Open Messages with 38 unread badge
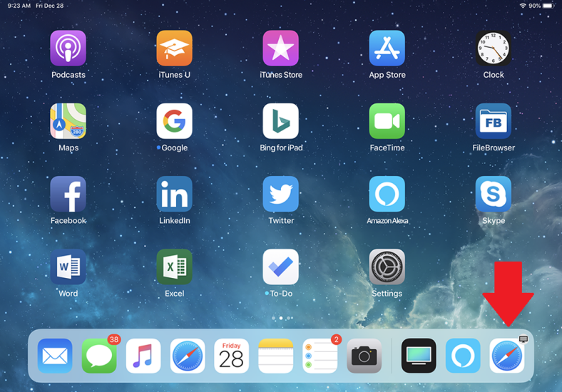 [99, 356]
